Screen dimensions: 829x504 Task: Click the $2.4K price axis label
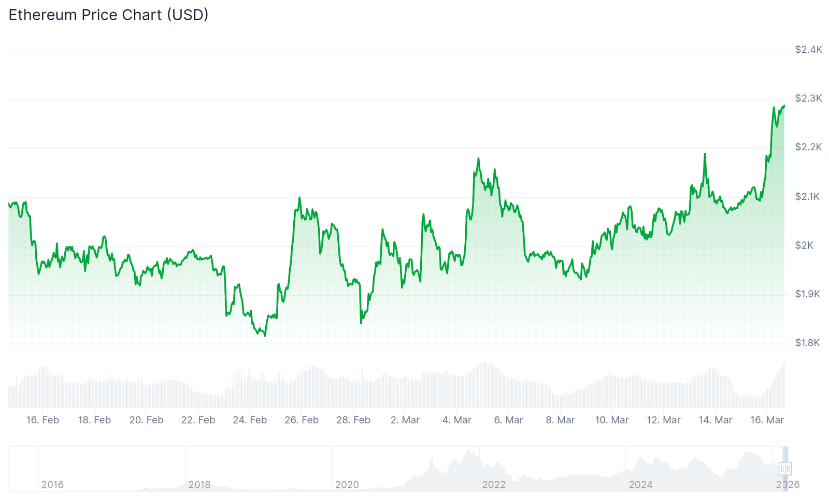point(808,50)
